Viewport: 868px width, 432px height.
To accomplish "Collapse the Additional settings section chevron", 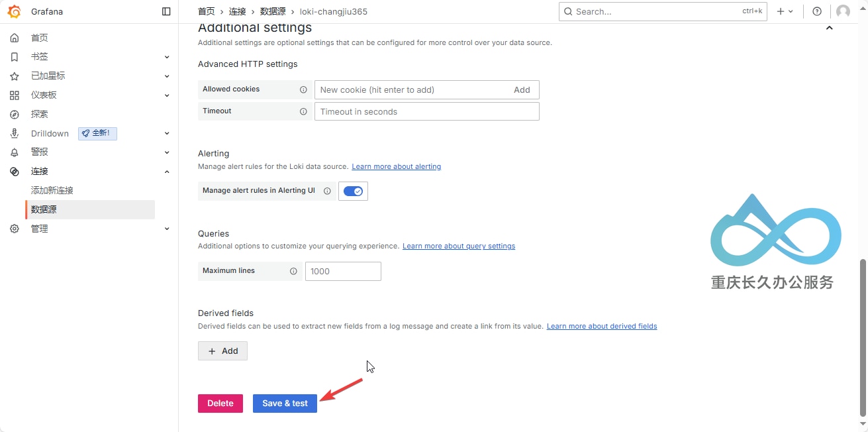I will (829, 28).
